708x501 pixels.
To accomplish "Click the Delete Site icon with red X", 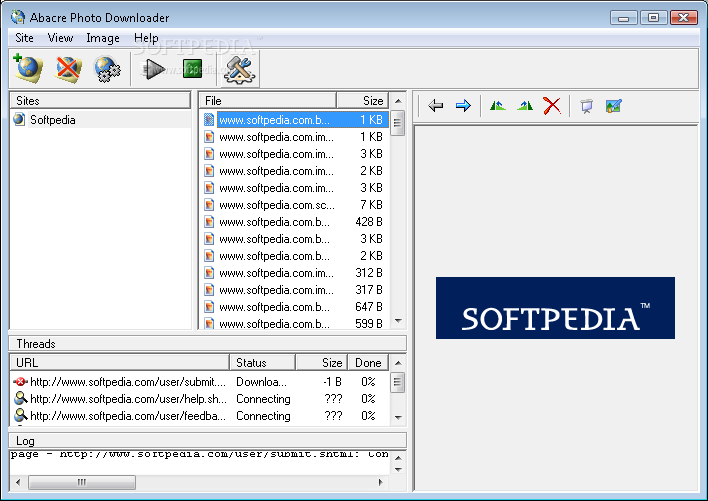I will click(x=68, y=69).
